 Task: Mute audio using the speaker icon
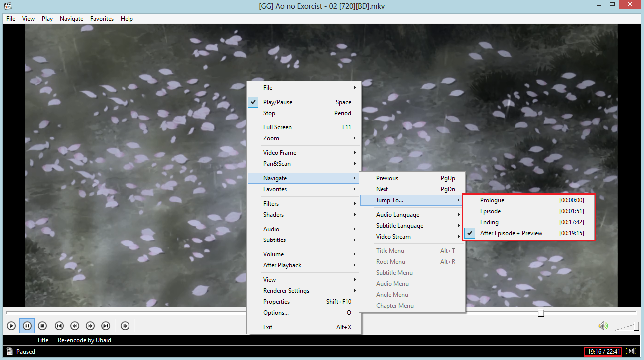click(x=603, y=326)
